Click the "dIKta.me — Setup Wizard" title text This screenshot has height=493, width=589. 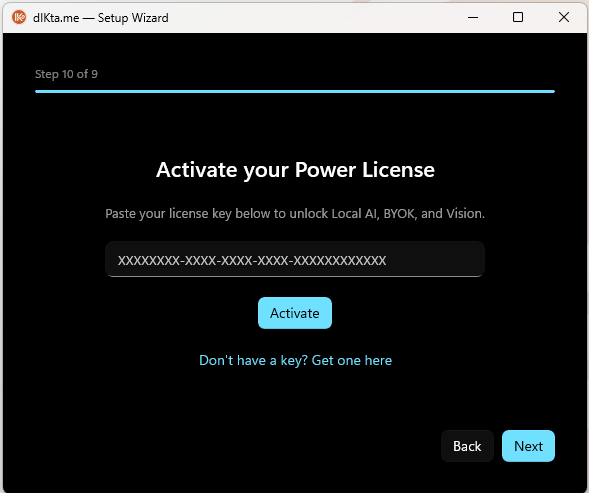pyautogui.click(x=101, y=18)
